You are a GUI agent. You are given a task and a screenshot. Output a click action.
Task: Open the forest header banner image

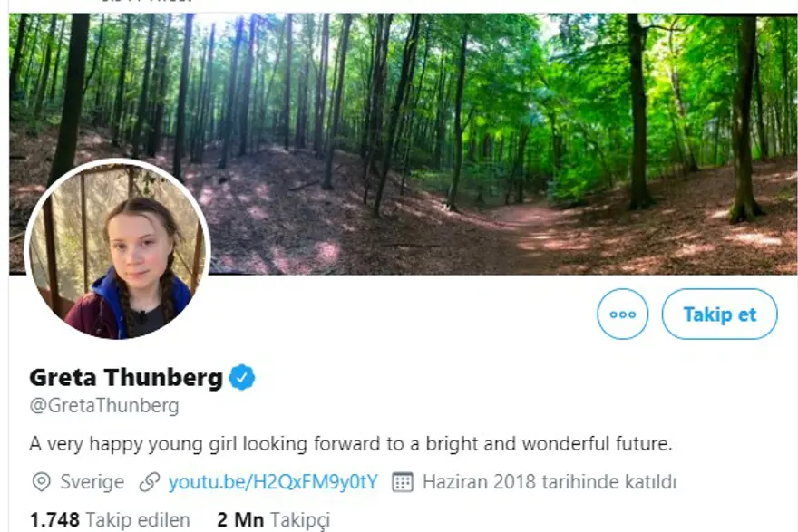453,109
